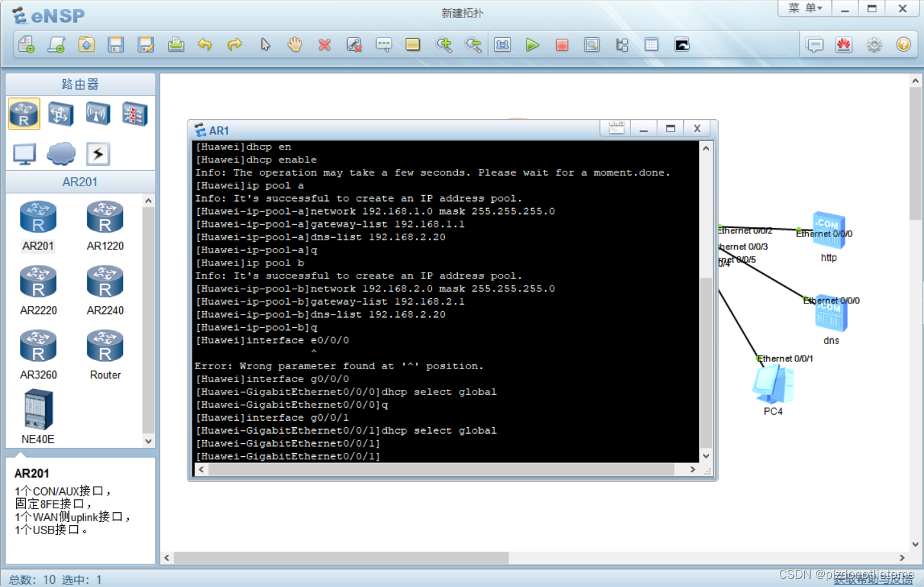The width and height of the screenshot is (924, 587).
Task: Select the rectangle drawing tool
Action: pyautogui.click(x=413, y=44)
